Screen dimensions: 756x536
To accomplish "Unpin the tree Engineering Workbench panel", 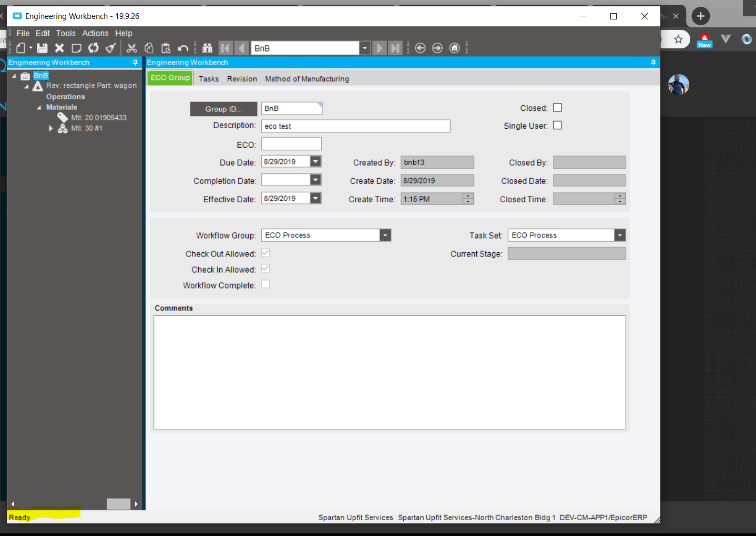I will 135,63.
